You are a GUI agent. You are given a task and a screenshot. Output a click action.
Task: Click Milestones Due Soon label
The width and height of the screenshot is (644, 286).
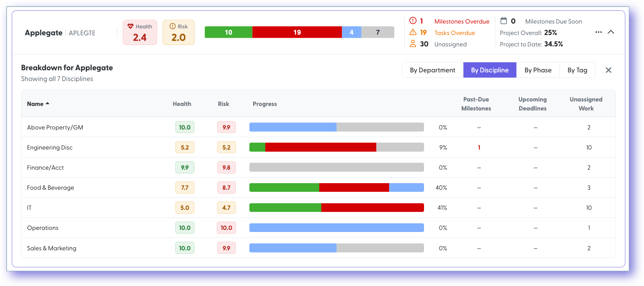pos(553,21)
